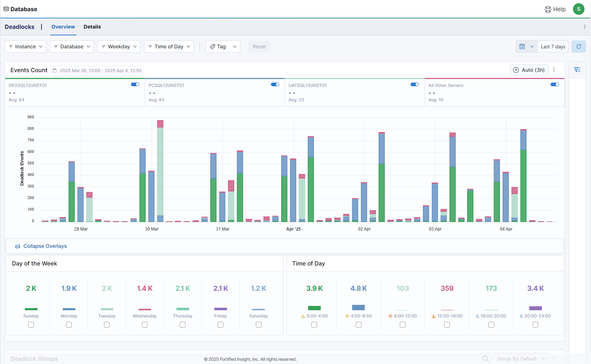Screen dimensions: 591x364
Task: Open Events Count kebab menu
Action: (x=554, y=70)
